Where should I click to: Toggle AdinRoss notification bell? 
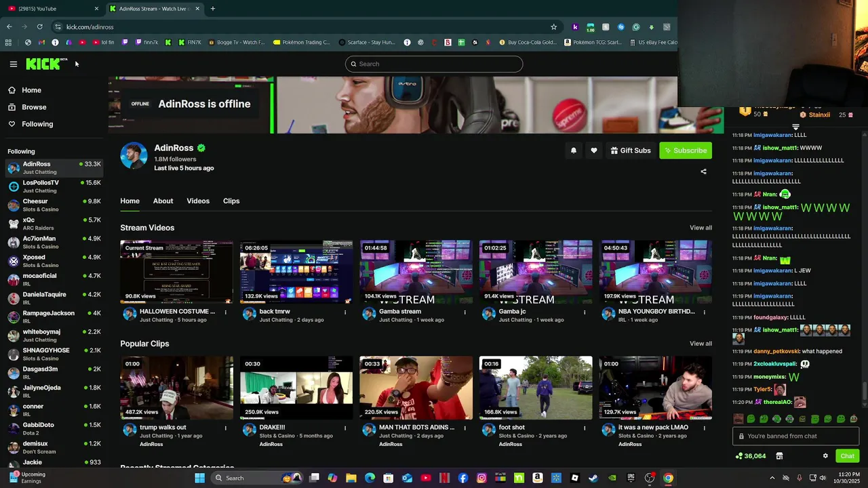tap(574, 150)
